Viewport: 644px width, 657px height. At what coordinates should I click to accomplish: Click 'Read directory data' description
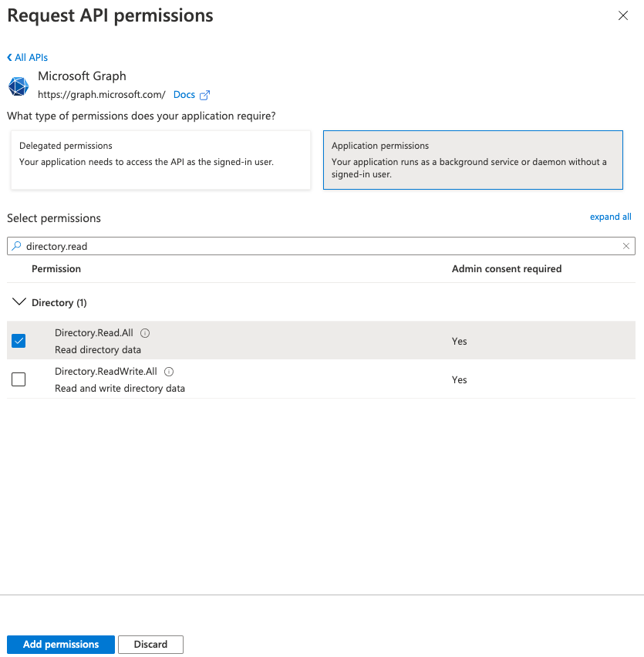click(98, 350)
